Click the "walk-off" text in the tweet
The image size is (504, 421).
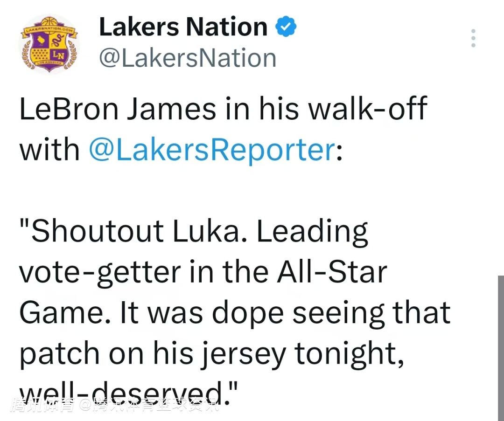pyautogui.click(x=365, y=109)
